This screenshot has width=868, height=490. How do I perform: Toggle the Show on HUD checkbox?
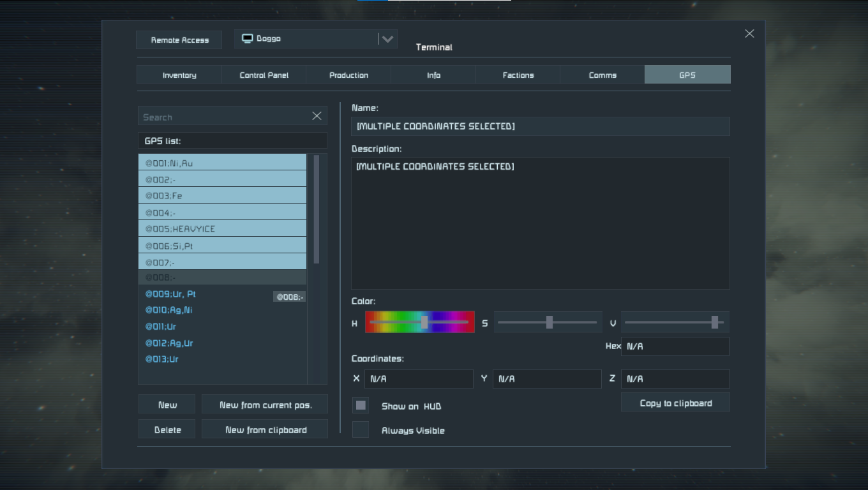pyautogui.click(x=361, y=405)
